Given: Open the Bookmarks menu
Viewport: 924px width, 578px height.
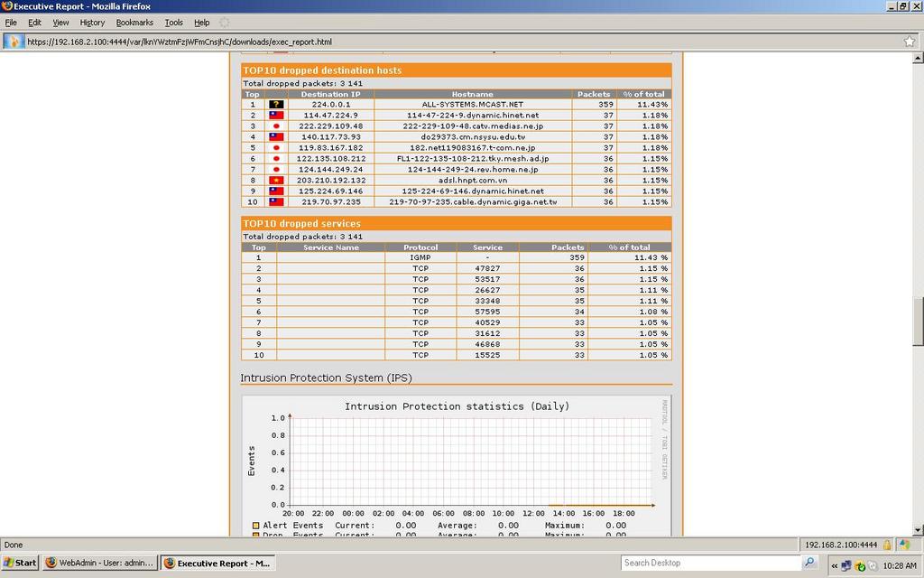Looking at the screenshot, I should 134,23.
